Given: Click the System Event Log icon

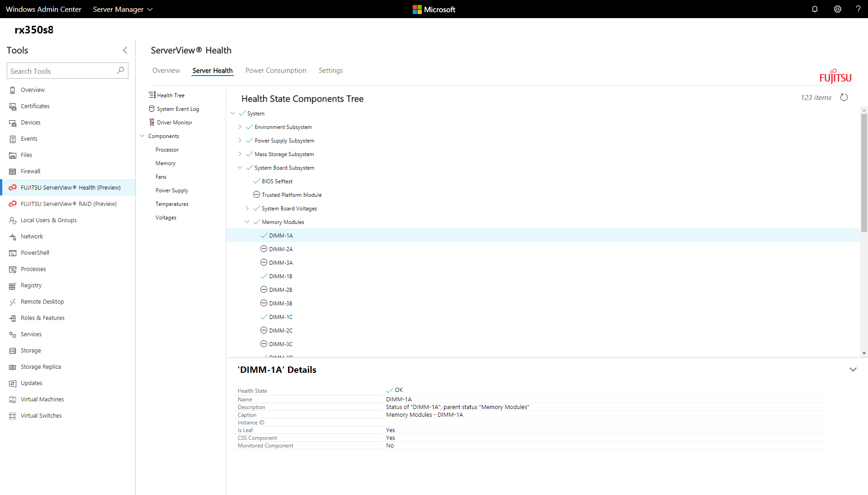Looking at the screenshot, I should (x=151, y=109).
